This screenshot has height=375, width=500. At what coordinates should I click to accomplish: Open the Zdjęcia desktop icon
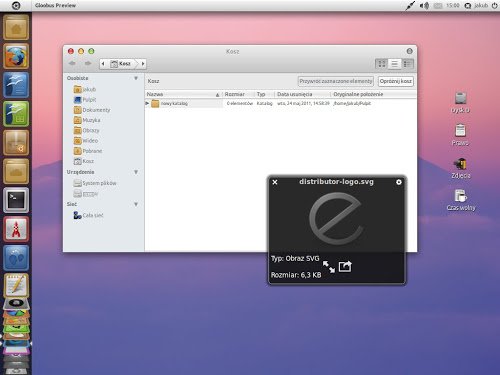tap(461, 168)
